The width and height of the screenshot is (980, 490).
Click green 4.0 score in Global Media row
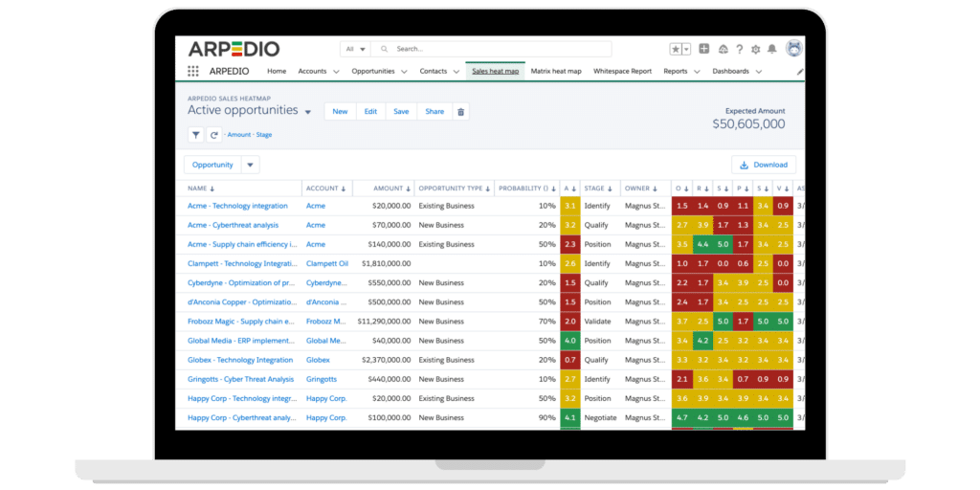[x=570, y=341]
